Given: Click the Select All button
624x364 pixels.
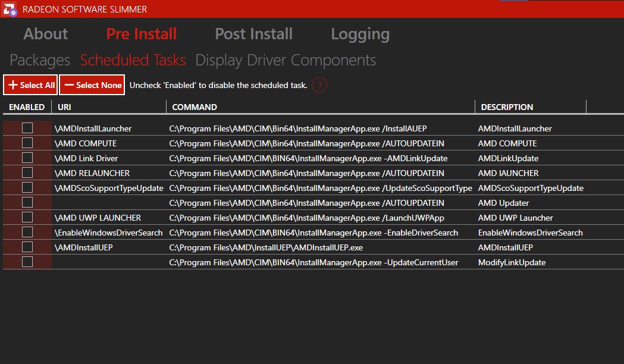Looking at the screenshot, I should (30, 85).
